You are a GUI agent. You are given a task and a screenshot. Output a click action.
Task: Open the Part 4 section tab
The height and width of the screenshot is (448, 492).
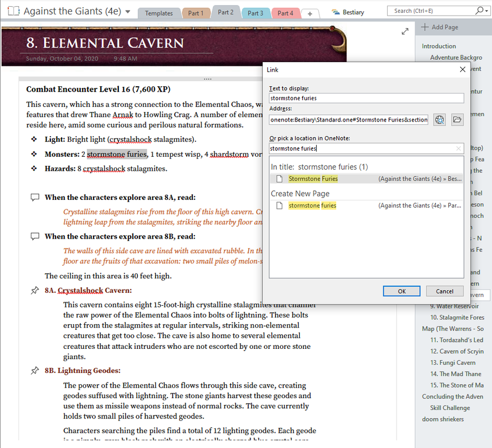coord(285,13)
